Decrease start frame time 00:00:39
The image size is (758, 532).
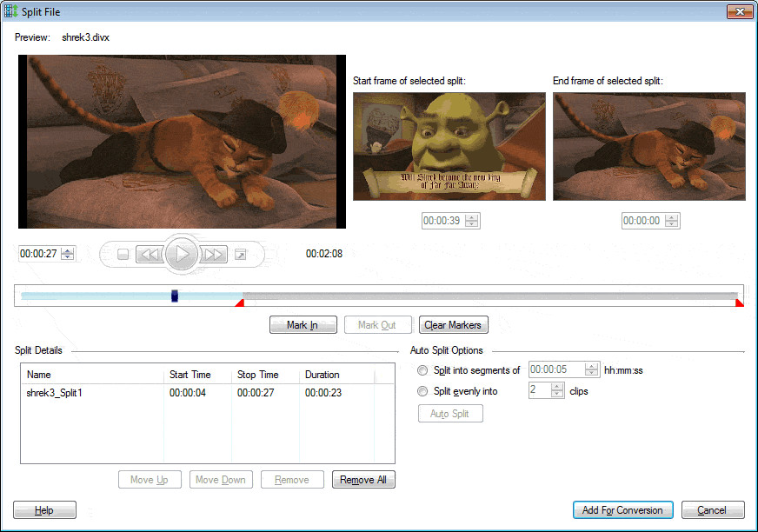(471, 224)
